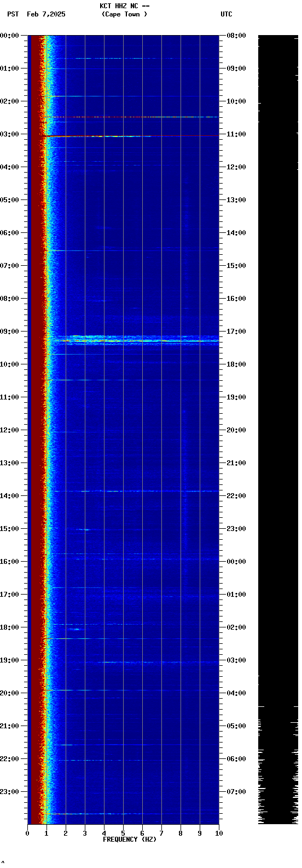Click the frequency axis tick label 2
This screenshot has width=302, height=868.
click(x=66, y=833)
